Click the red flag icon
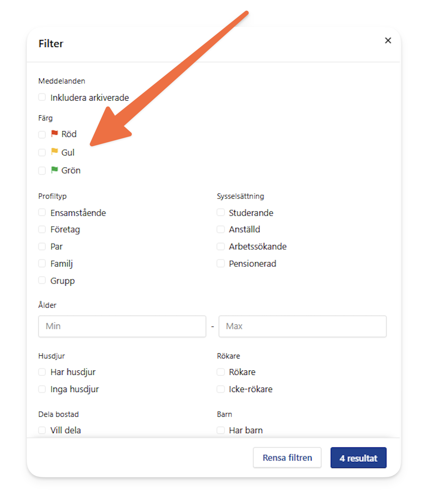 coord(54,134)
